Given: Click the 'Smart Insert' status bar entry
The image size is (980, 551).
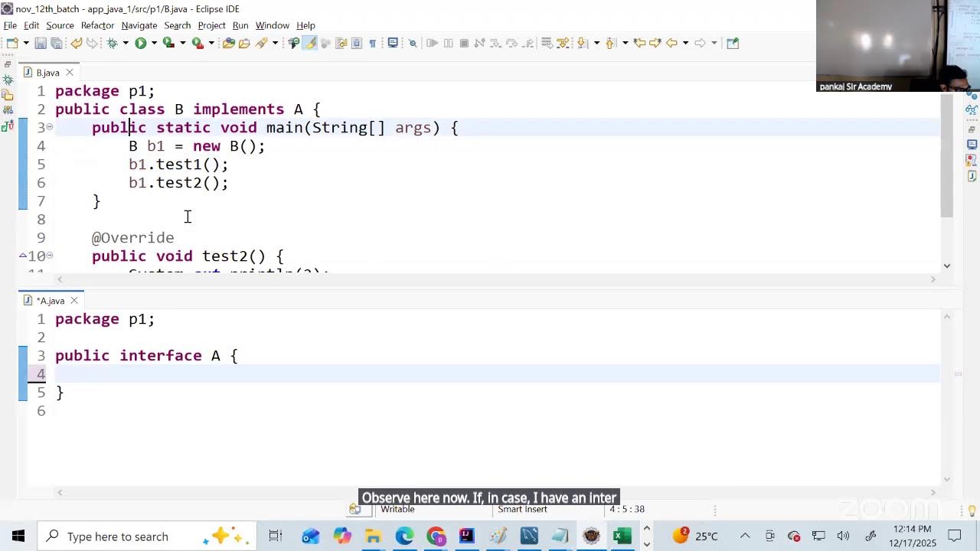Looking at the screenshot, I should (x=522, y=509).
